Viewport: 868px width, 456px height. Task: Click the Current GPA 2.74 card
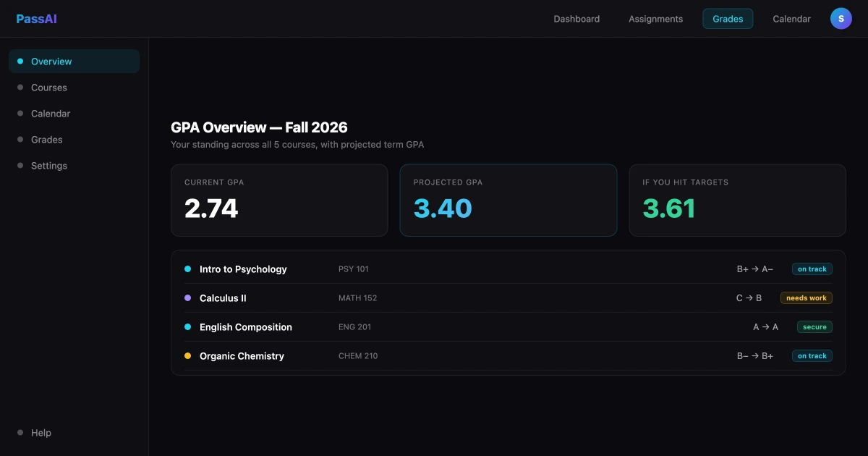[x=279, y=200]
